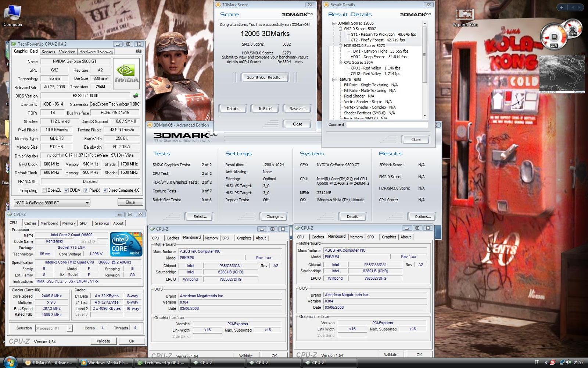Click the sidebar add gadget plus button
The height and width of the screenshot is (368, 588).
(x=561, y=7)
